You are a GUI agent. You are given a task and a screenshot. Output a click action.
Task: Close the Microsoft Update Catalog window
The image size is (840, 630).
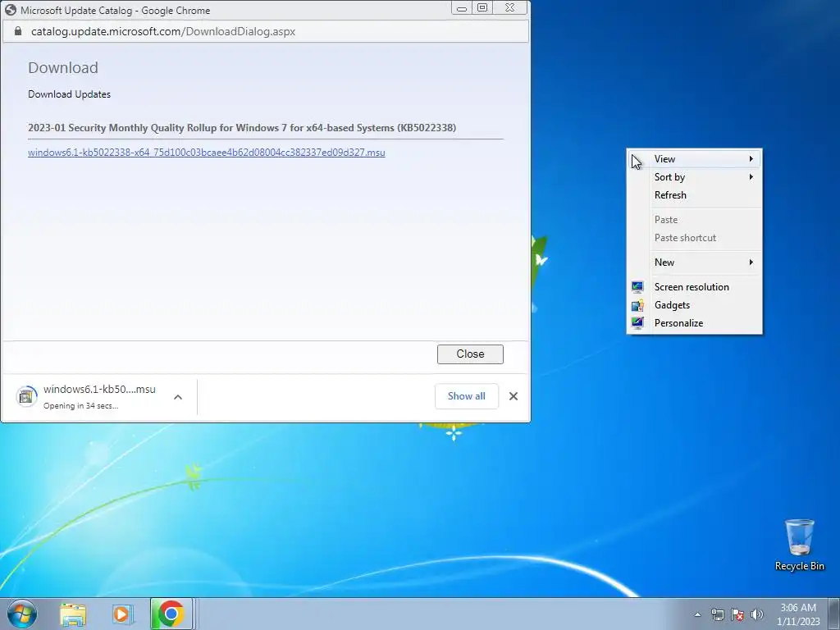pyautogui.click(x=510, y=8)
